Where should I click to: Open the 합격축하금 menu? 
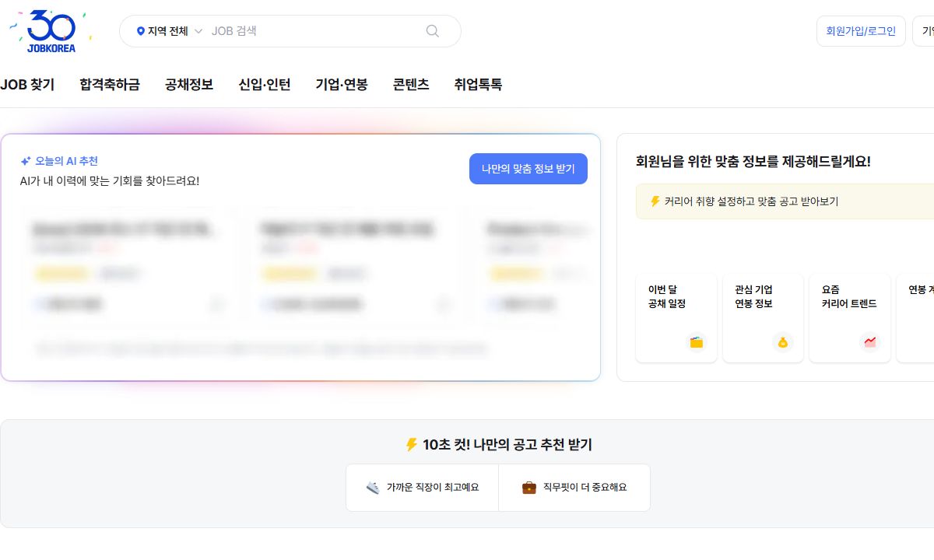coord(110,85)
